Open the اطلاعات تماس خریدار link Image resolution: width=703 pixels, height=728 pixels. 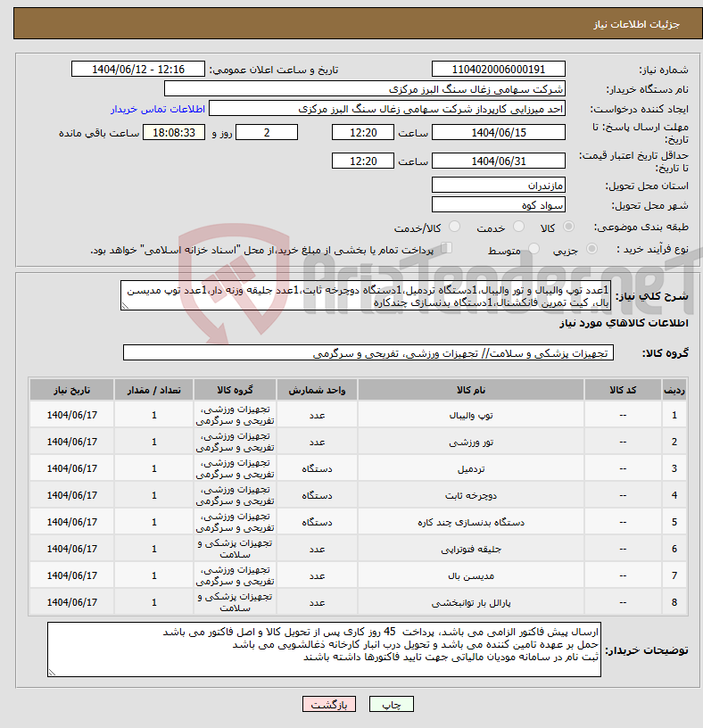coord(157,109)
